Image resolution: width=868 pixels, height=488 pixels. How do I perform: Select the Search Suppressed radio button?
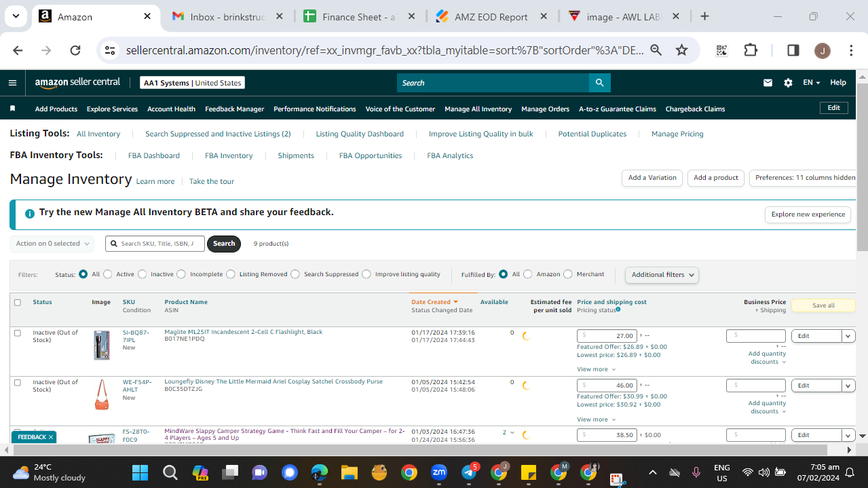295,274
